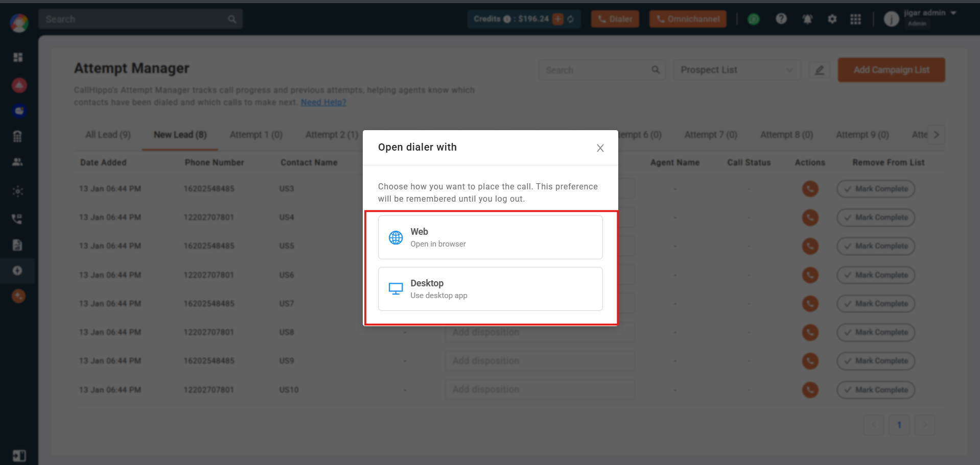Mark Complete for the US3 row
The image size is (980, 465).
pos(876,189)
